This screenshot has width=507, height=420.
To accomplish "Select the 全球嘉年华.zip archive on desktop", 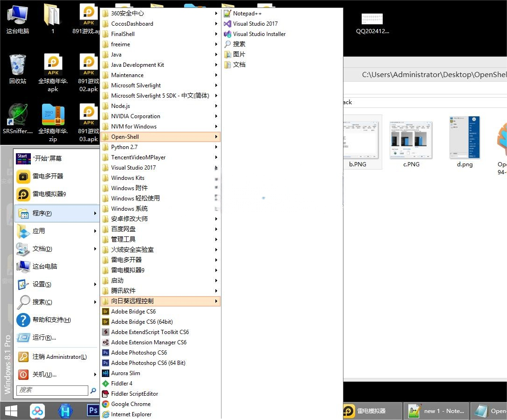I will pos(53,123).
